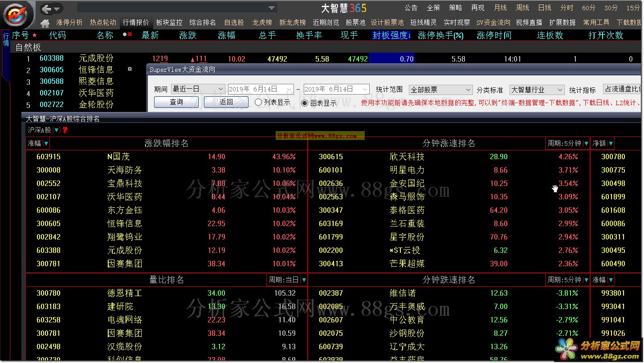Open the start date picker dropdown
Screen dimensions: 644x363
[x=289, y=89]
